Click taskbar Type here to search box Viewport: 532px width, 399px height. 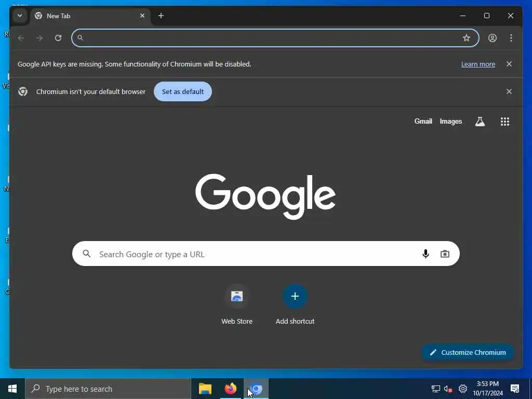pyautogui.click(x=108, y=389)
